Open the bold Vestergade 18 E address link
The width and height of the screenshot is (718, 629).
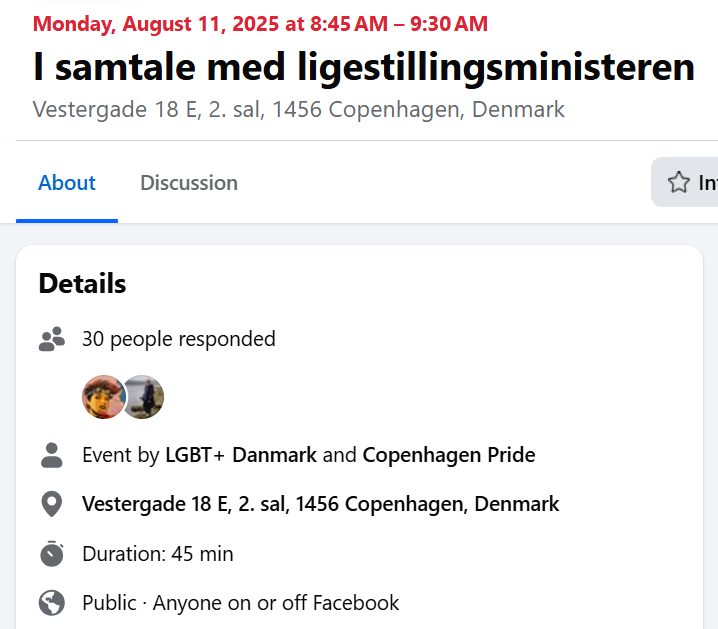click(320, 504)
